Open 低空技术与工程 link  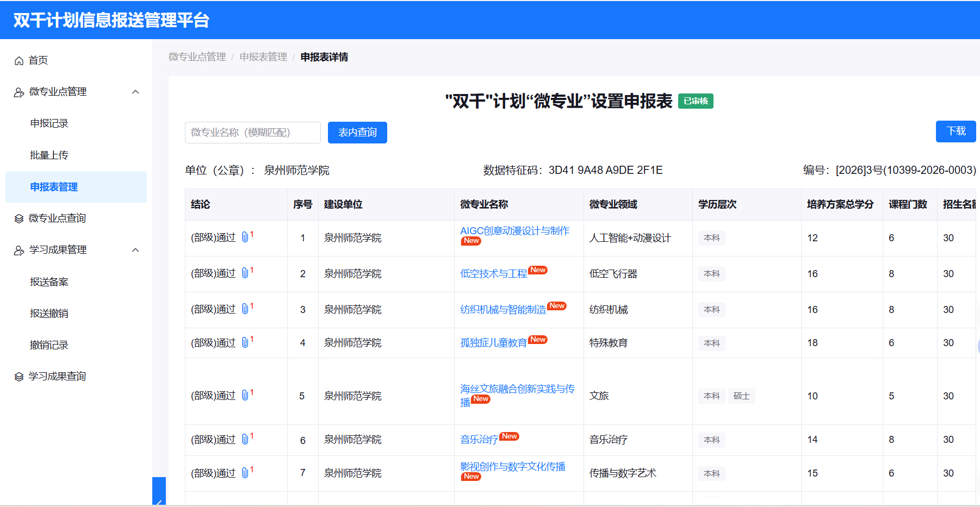pos(494,274)
